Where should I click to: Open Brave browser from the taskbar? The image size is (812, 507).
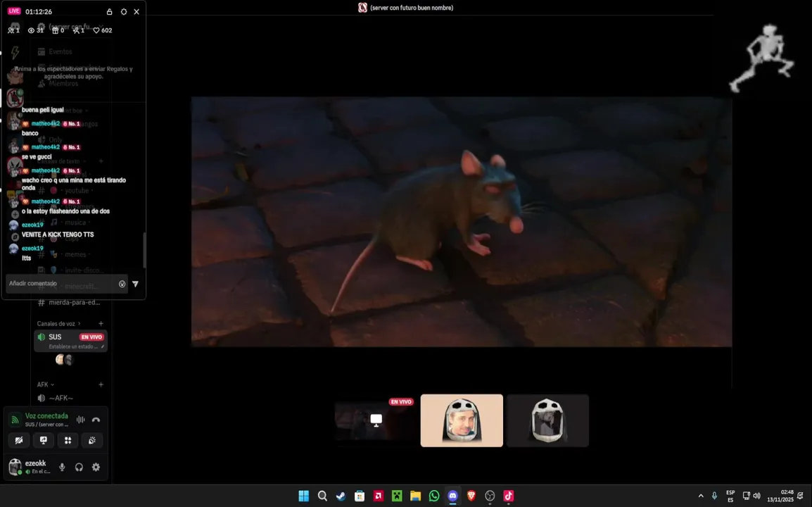[471, 496]
